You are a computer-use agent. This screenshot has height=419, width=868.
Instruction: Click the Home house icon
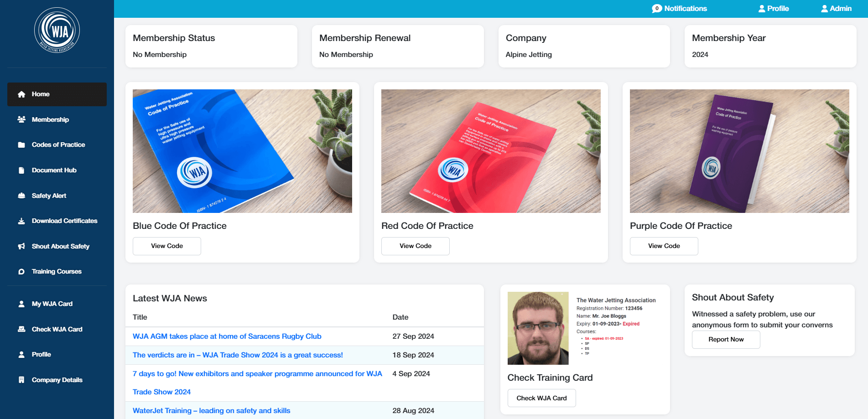click(x=21, y=94)
